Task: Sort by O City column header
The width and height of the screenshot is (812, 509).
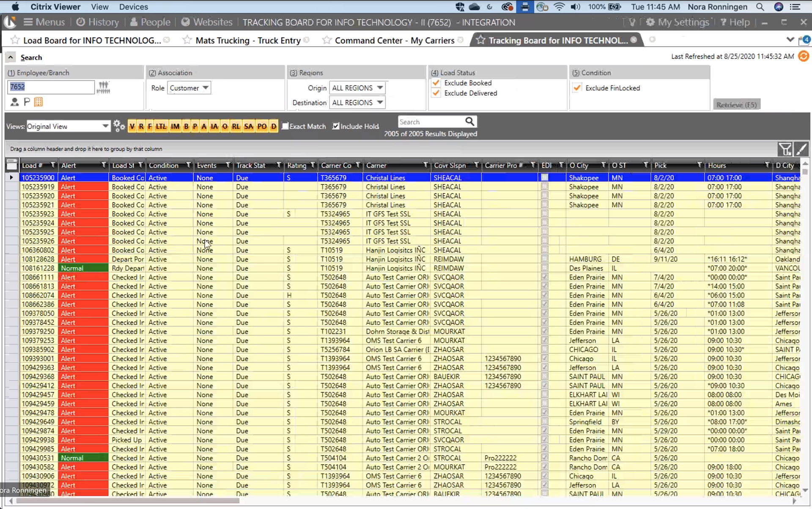Action: click(583, 165)
